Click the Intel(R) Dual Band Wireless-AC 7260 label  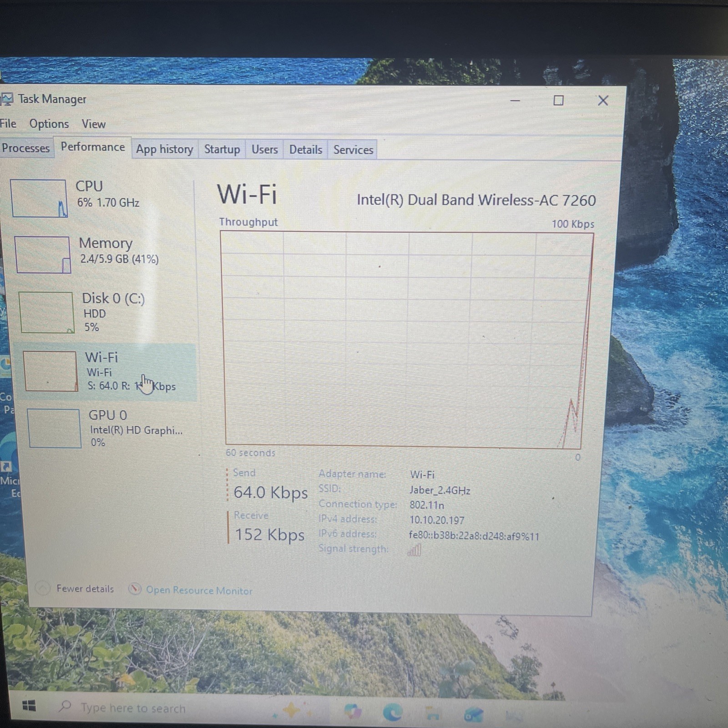point(476,200)
